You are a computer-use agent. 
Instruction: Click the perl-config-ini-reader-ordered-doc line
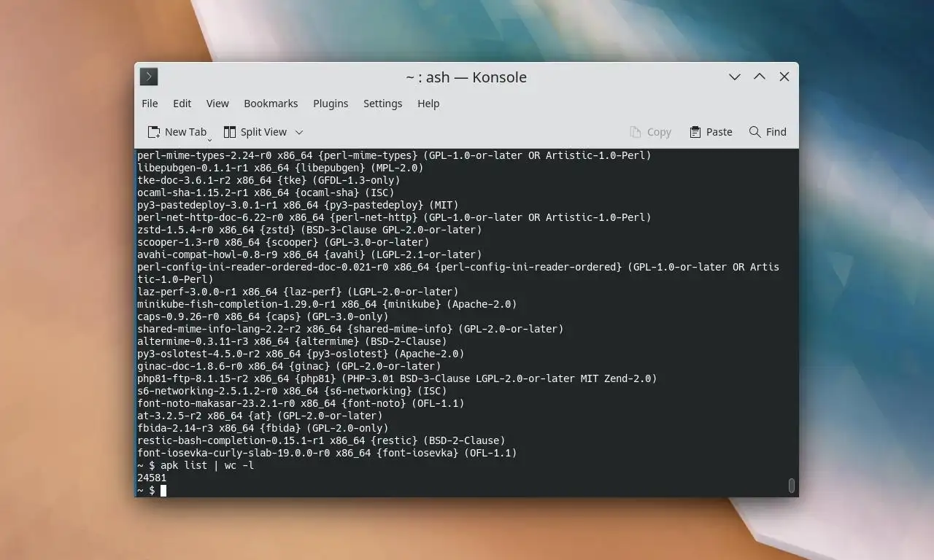458,273
